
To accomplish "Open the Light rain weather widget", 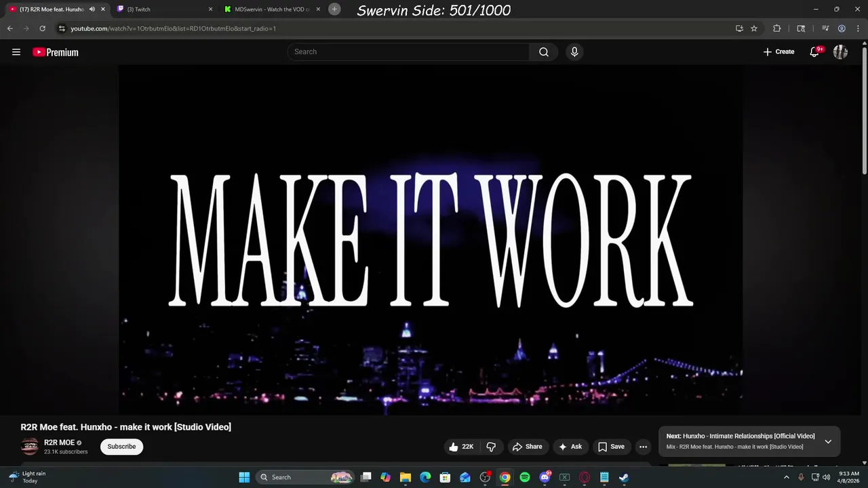I will pos(27,477).
